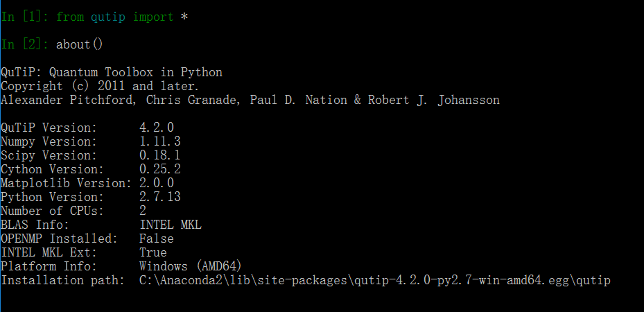The height and width of the screenshot is (312, 644).
Task: Click the installation path starting with C:\Anaconda2
Action: [374, 280]
